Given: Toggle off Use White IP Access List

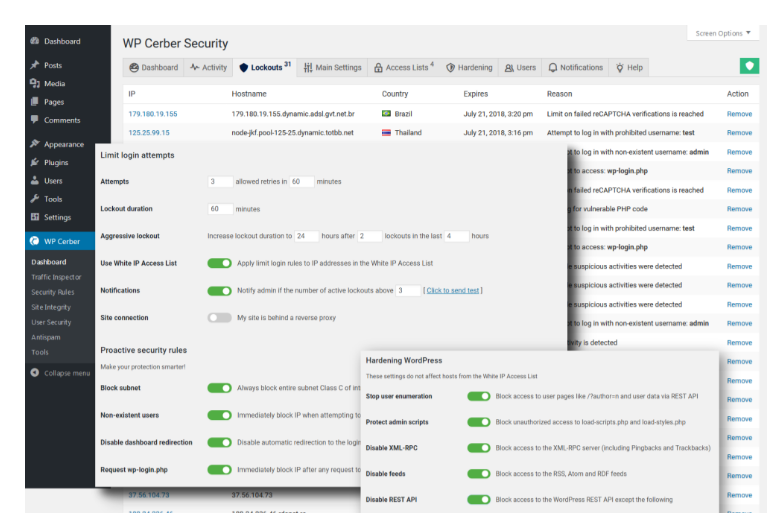Looking at the screenshot, I should [219, 263].
